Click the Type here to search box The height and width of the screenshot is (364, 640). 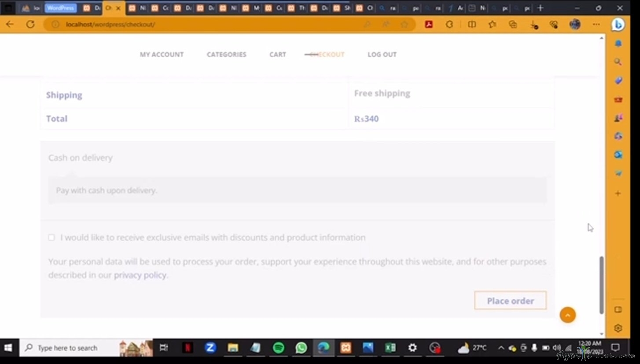pyautogui.click(x=86, y=348)
